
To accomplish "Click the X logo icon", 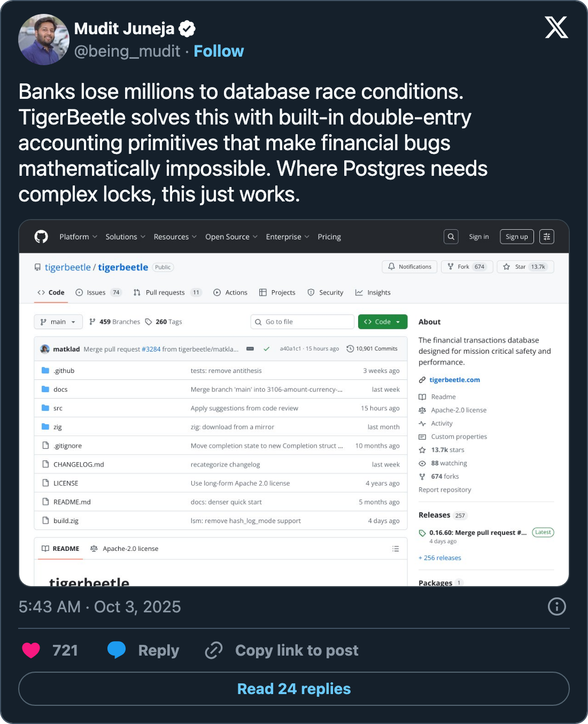I will (x=556, y=27).
